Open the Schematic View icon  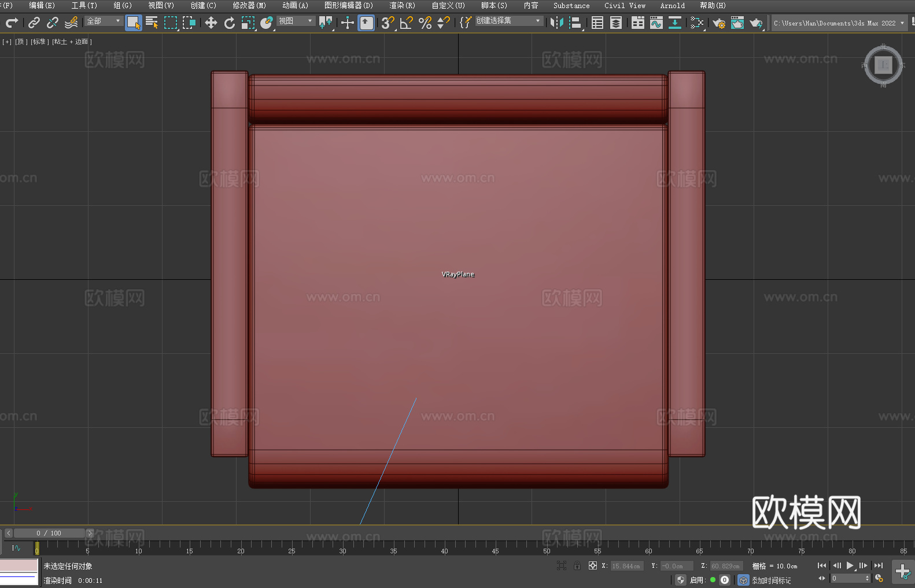(697, 23)
